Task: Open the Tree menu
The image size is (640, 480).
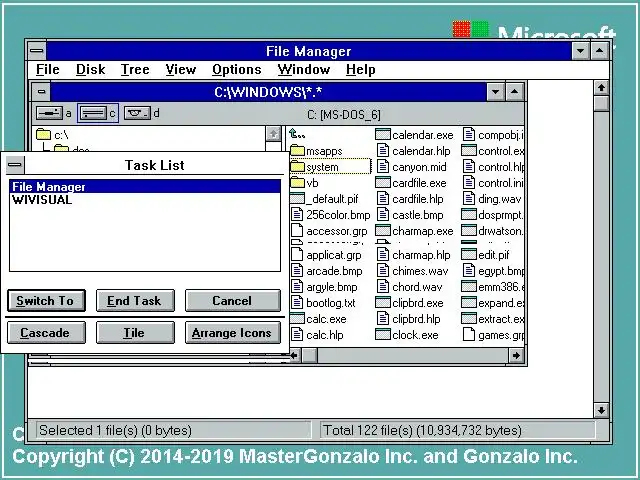Action: click(x=135, y=69)
